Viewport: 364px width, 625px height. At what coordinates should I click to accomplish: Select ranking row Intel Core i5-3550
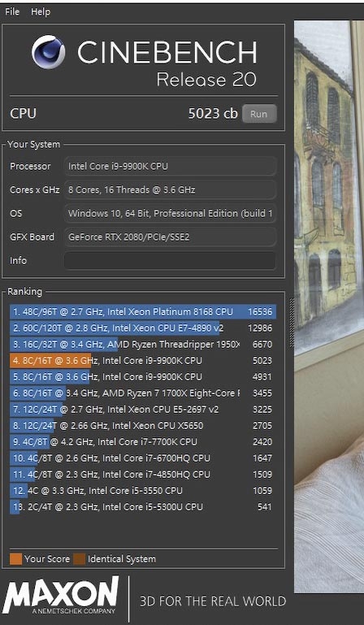(143, 491)
